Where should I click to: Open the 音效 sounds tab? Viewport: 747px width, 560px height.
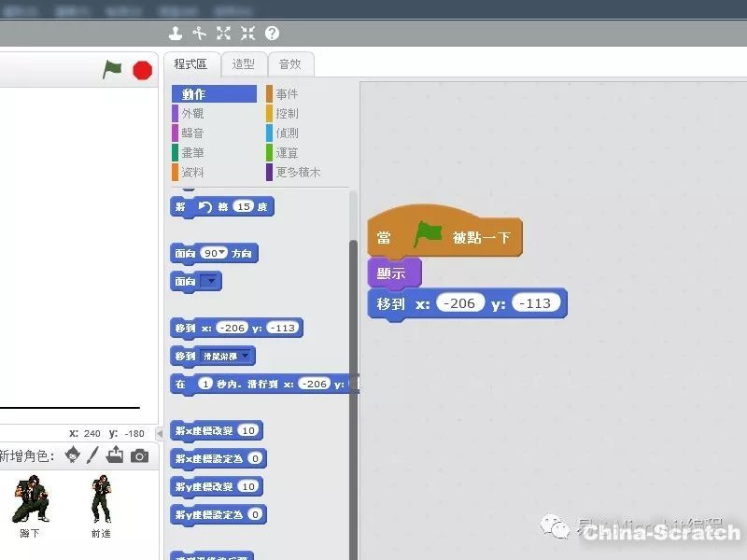290,64
